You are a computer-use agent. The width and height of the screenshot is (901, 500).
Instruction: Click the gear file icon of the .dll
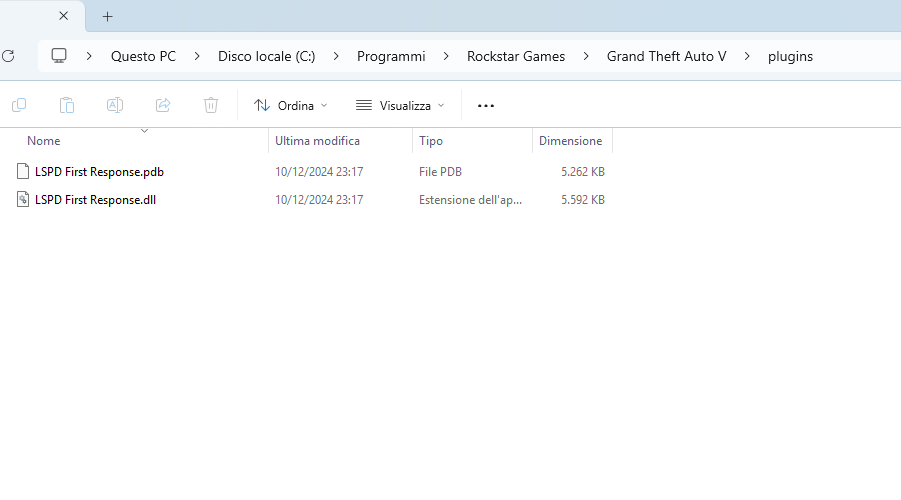coord(23,199)
